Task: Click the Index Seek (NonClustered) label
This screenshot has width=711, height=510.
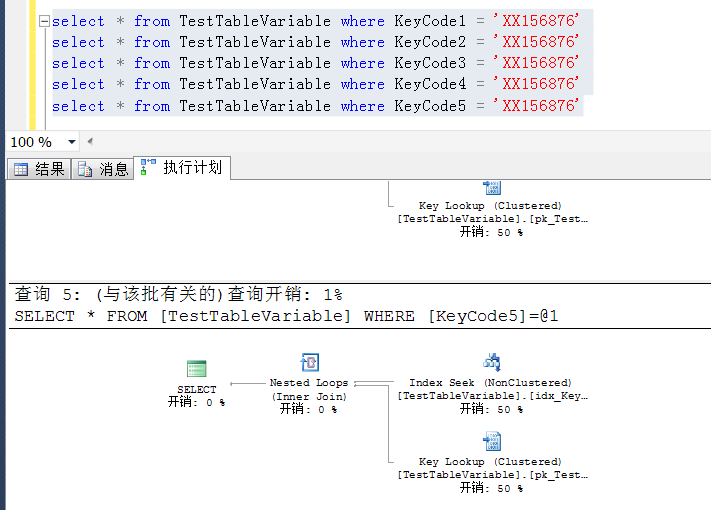Action: coord(490,383)
